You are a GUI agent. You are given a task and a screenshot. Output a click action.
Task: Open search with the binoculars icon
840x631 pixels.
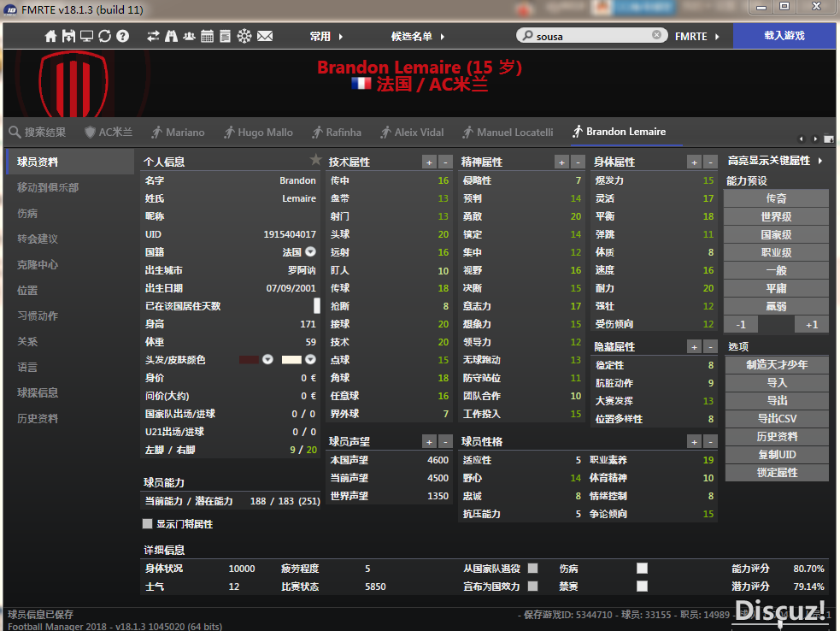coord(172,36)
